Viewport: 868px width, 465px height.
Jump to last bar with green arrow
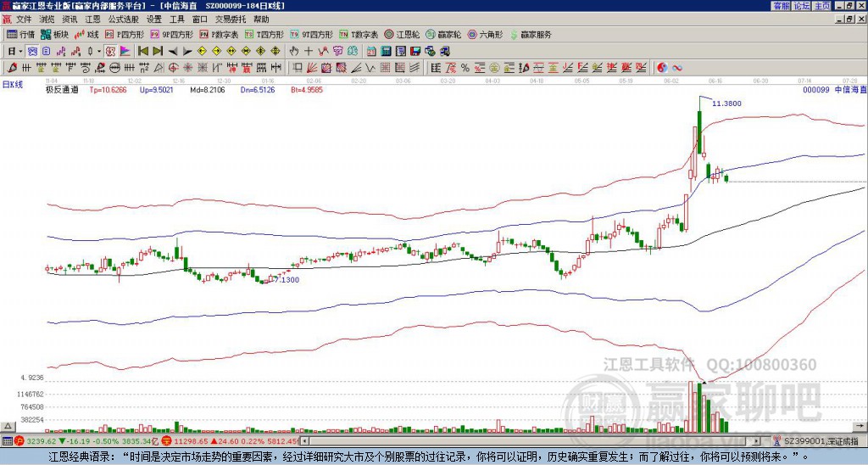point(158,51)
